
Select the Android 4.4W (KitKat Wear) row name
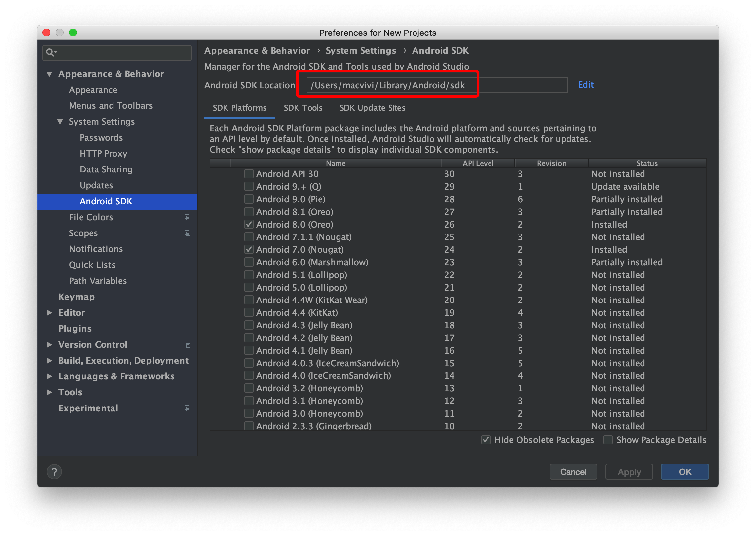pos(312,300)
